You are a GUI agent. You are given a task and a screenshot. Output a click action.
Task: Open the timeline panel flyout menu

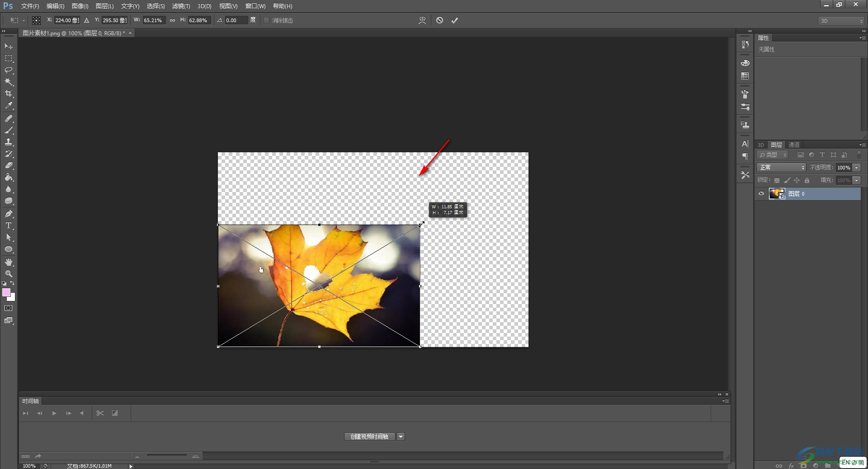(725, 401)
